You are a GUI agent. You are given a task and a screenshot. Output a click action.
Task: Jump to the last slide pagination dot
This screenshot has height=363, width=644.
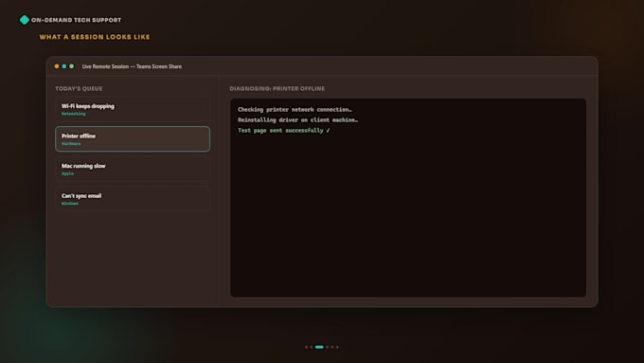(x=337, y=347)
